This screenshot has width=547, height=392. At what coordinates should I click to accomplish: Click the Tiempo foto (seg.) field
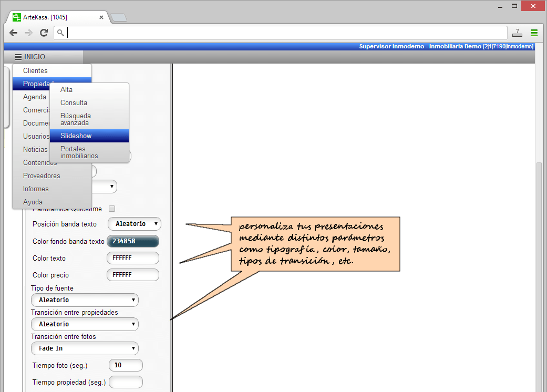(126, 365)
